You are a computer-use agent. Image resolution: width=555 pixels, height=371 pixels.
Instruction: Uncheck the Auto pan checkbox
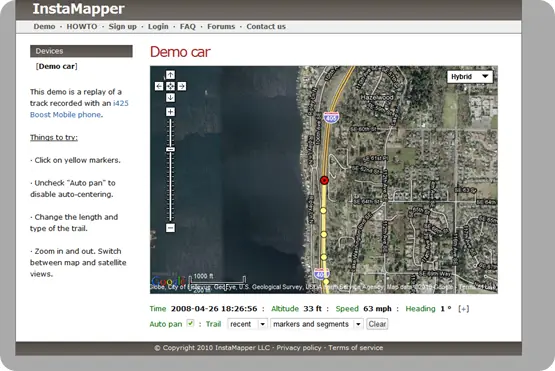190,323
